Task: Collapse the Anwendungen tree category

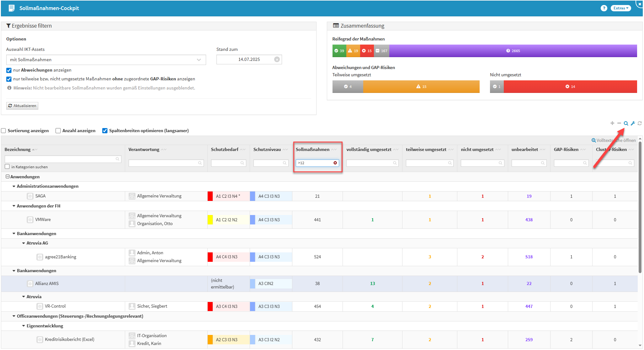Action: point(8,177)
